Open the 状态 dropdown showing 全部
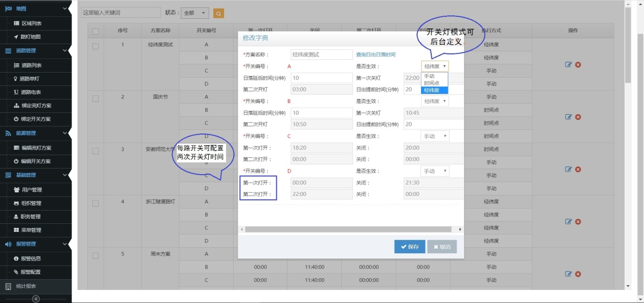Screen dimensions: 644x303 coord(195,13)
